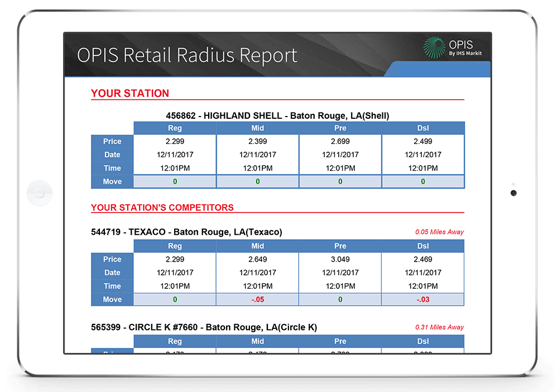The width and height of the screenshot is (558, 392).
Task: Click Price row label in Highland Shell table
Action: (112, 141)
